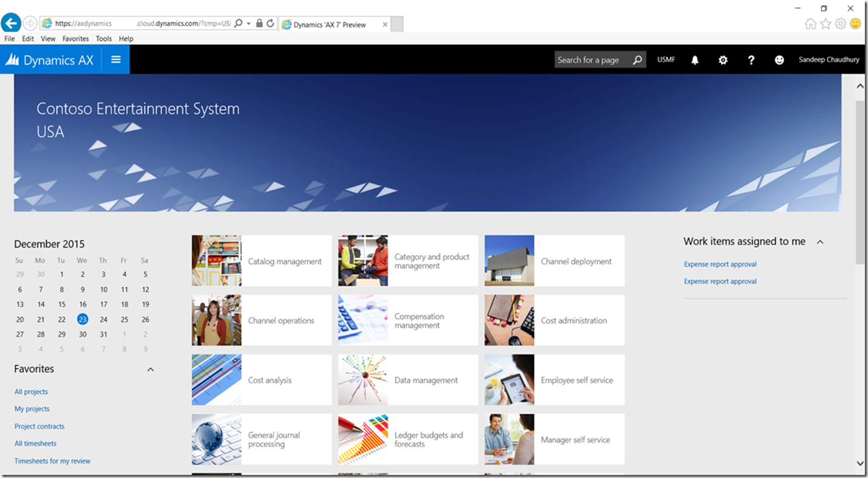Open the All projects favorite
Screen dimensions: 868x478
click(x=31, y=392)
